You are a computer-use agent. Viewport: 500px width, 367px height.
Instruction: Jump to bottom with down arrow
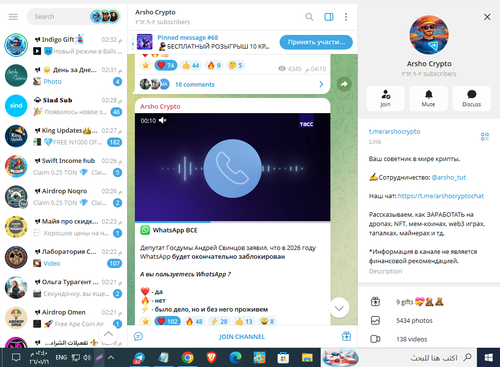click(x=339, y=308)
